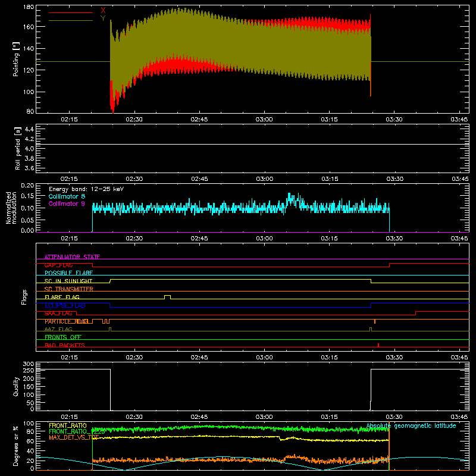Click the 250 tick on Quality axis
Image resolution: width=476 pixels, height=476 pixels.
[x=29, y=371]
